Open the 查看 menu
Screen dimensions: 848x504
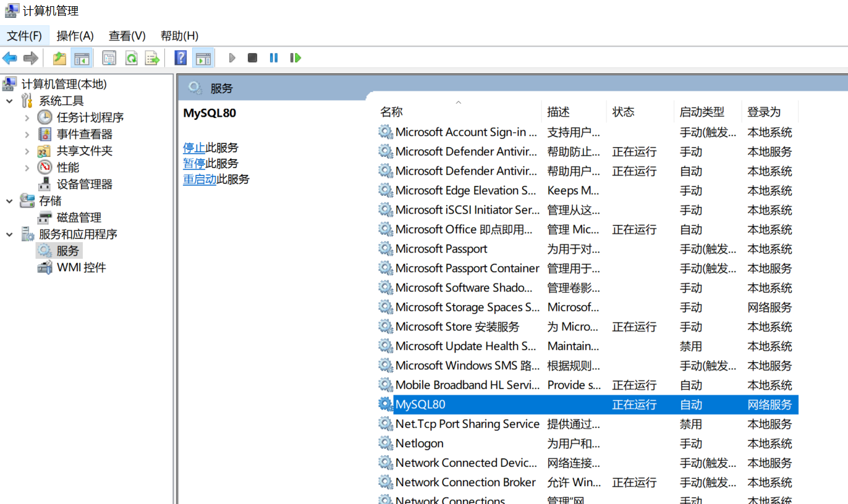pos(126,35)
